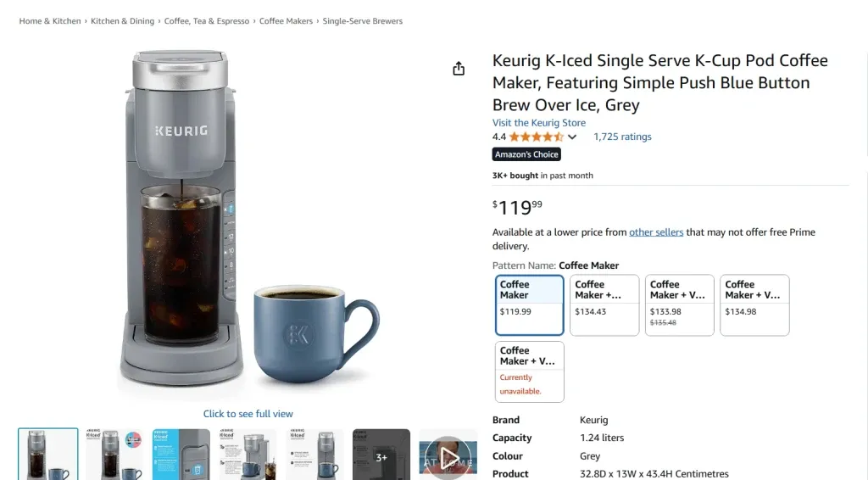Viewport: 868px width, 480px height.
Task: Expand the ratings breakdown chevron
Action: pos(572,137)
